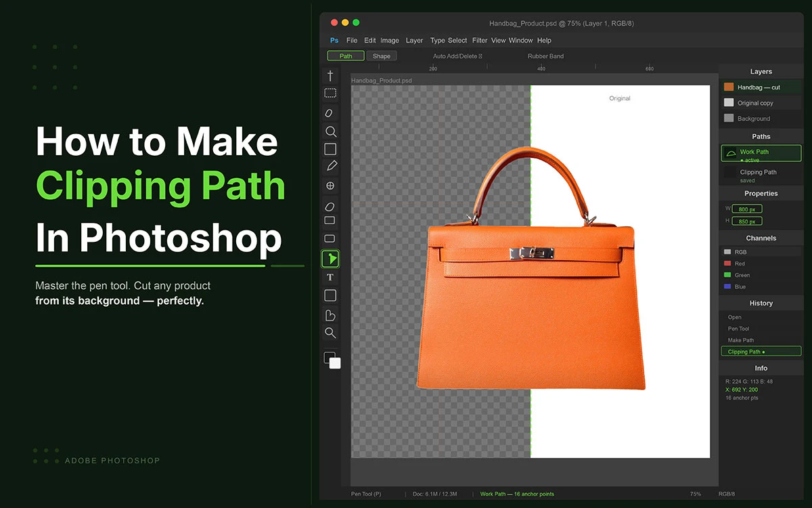Switch pen mode to Path

click(346, 56)
